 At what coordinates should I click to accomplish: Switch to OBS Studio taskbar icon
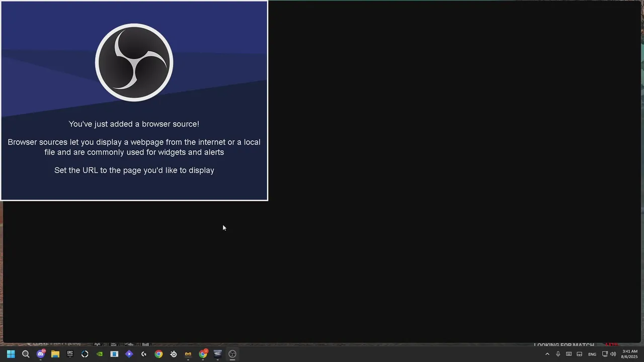[x=232, y=354]
